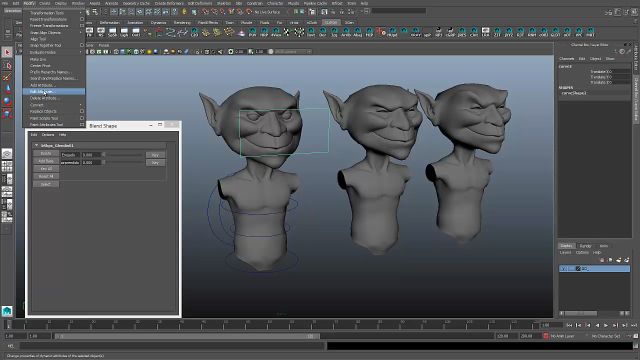Screen dimensions: 640x360
Task: Activate the Rotate sphere tool
Action: (x=7, y=101)
